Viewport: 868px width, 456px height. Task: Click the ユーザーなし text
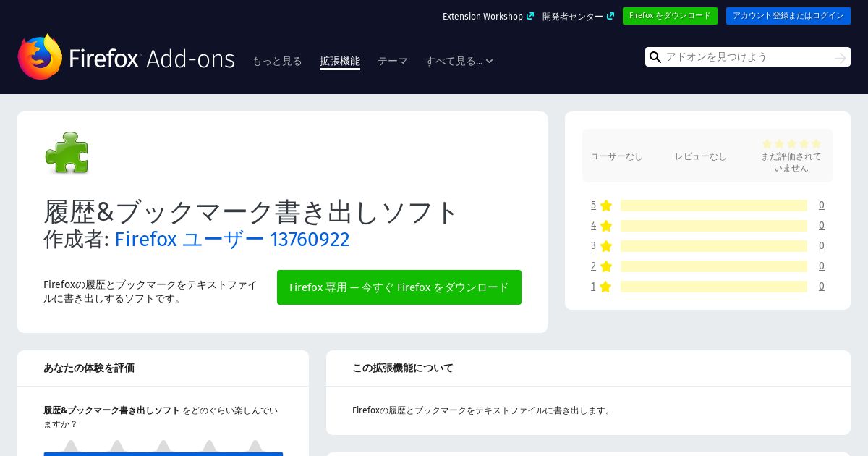point(617,156)
